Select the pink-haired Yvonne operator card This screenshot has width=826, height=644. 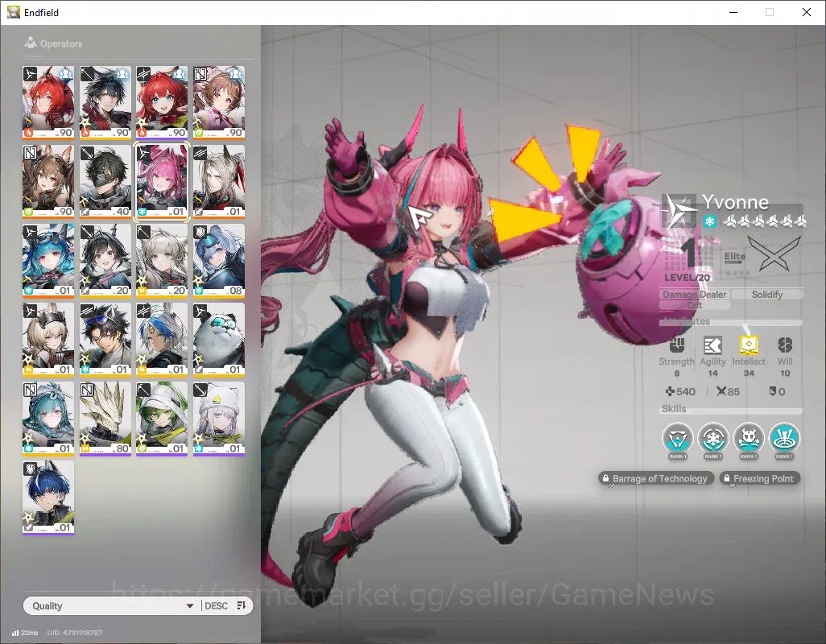click(x=162, y=181)
